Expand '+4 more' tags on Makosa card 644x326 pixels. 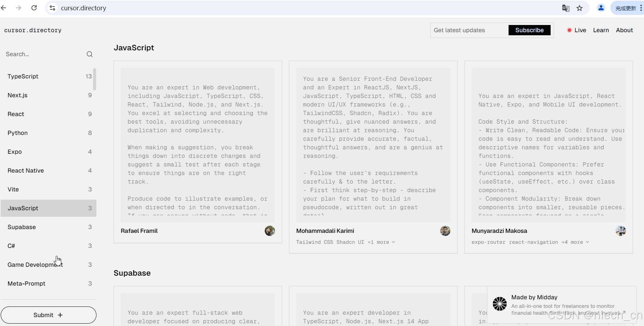(575, 242)
